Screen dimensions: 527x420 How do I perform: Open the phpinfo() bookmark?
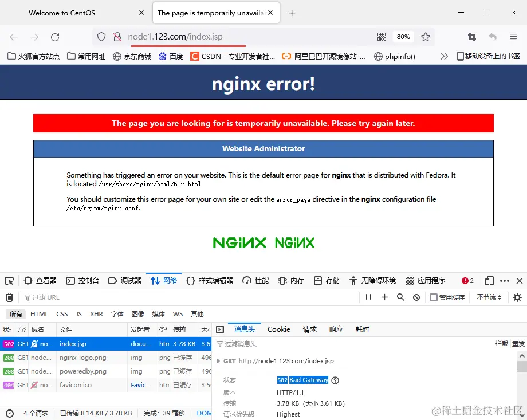pyautogui.click(x=395, y=56)
